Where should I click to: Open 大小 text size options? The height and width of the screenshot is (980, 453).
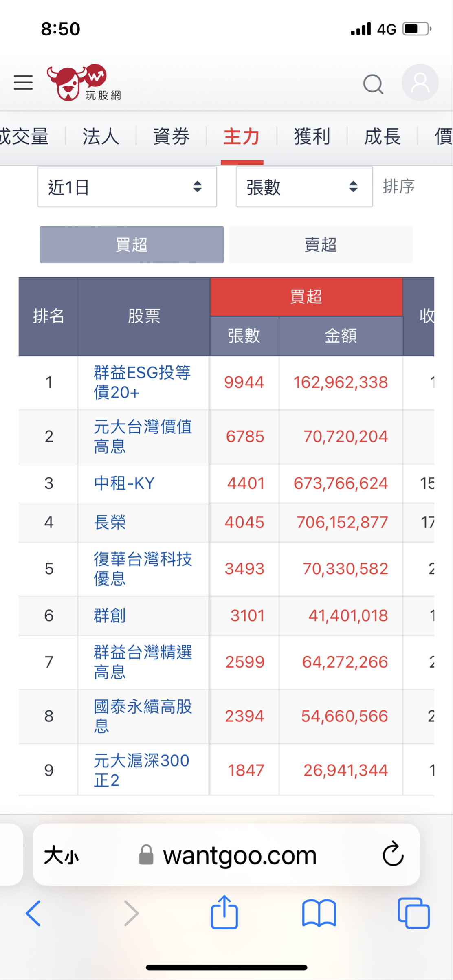[x=61, y=855]
